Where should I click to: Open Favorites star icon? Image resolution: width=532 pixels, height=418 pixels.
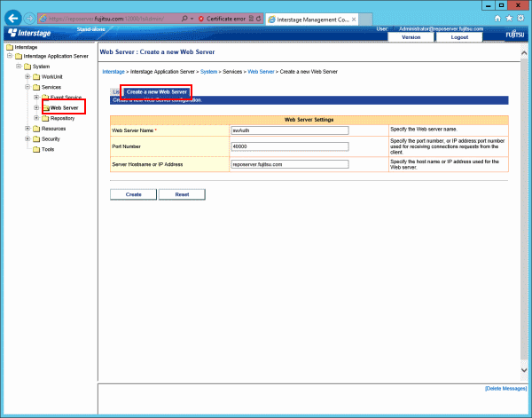[x=509, y=19]
